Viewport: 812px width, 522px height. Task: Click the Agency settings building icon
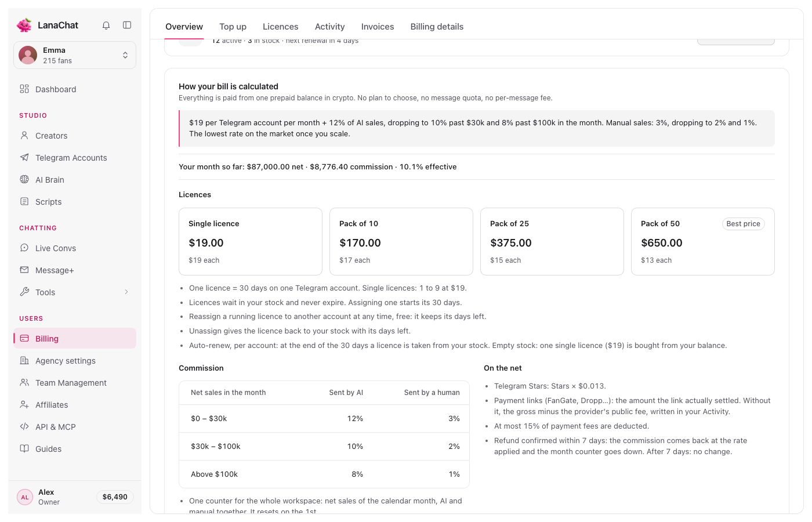(24, 360)
